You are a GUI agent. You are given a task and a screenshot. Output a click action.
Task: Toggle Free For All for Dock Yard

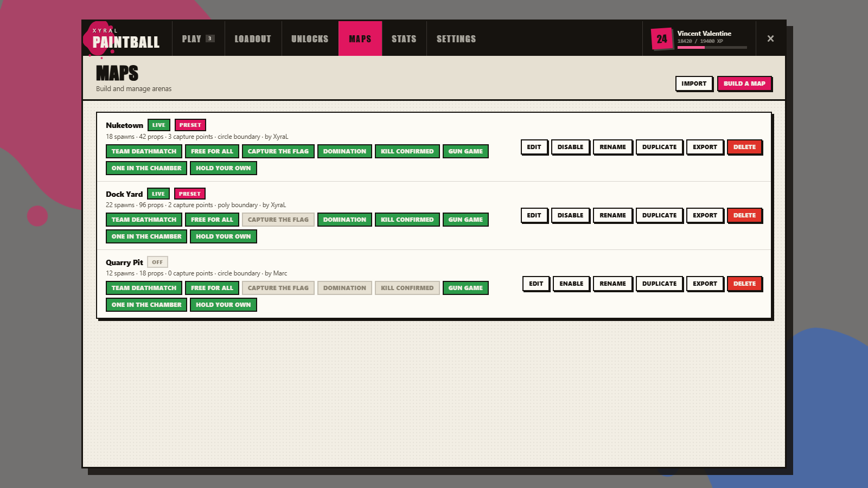tap(212, 220)
